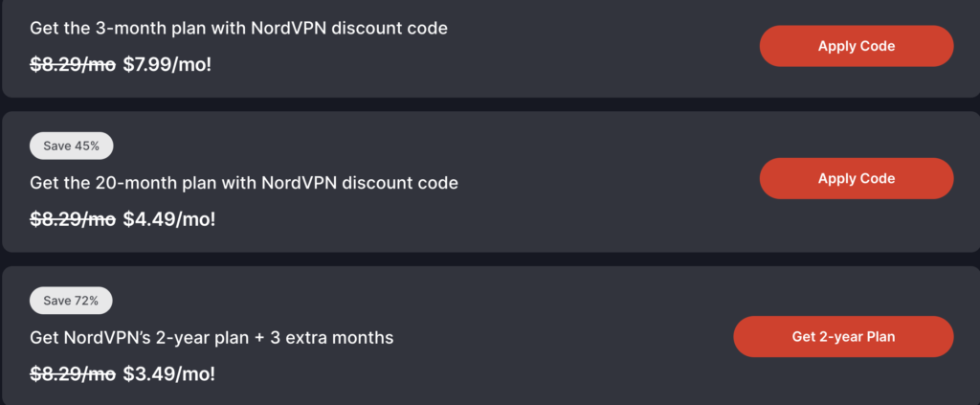Click Apply Code for the 20-month plan
Screen dimensions: 980x405
(x=857, y=178)
